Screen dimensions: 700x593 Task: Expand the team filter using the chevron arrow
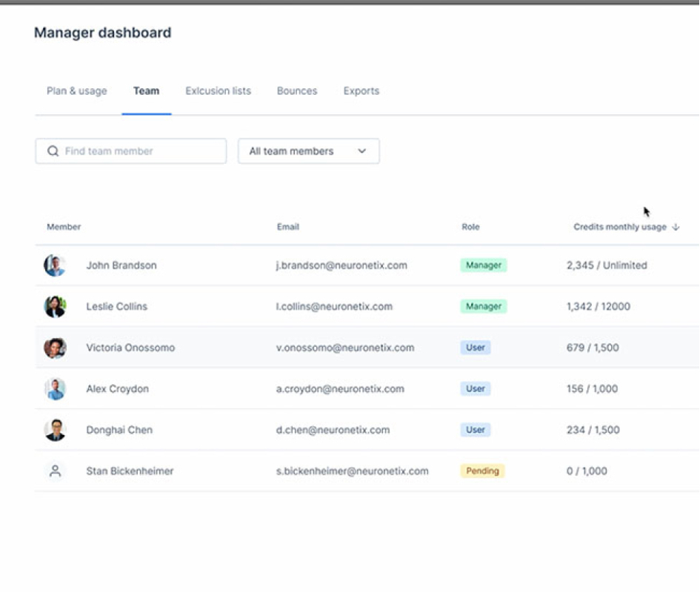click(362, 151)
